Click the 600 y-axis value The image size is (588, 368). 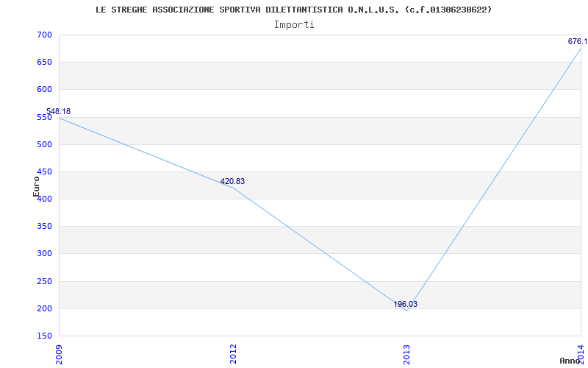(44, 90)
